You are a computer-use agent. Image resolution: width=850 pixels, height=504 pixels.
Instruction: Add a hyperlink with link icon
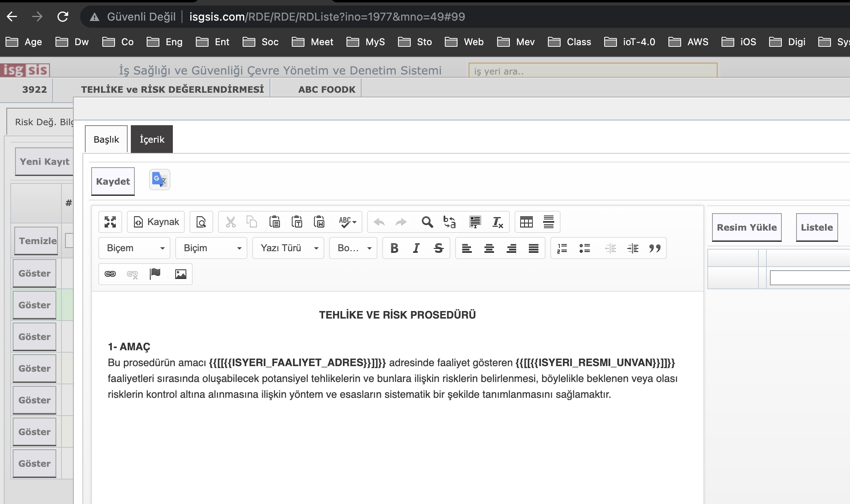tap(110, 274)
